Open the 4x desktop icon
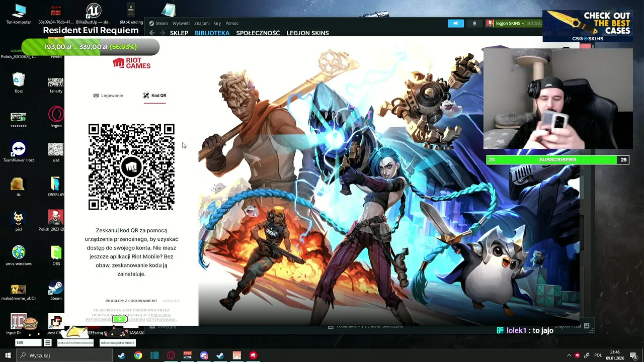644x362 pixels. coord(19,186)
